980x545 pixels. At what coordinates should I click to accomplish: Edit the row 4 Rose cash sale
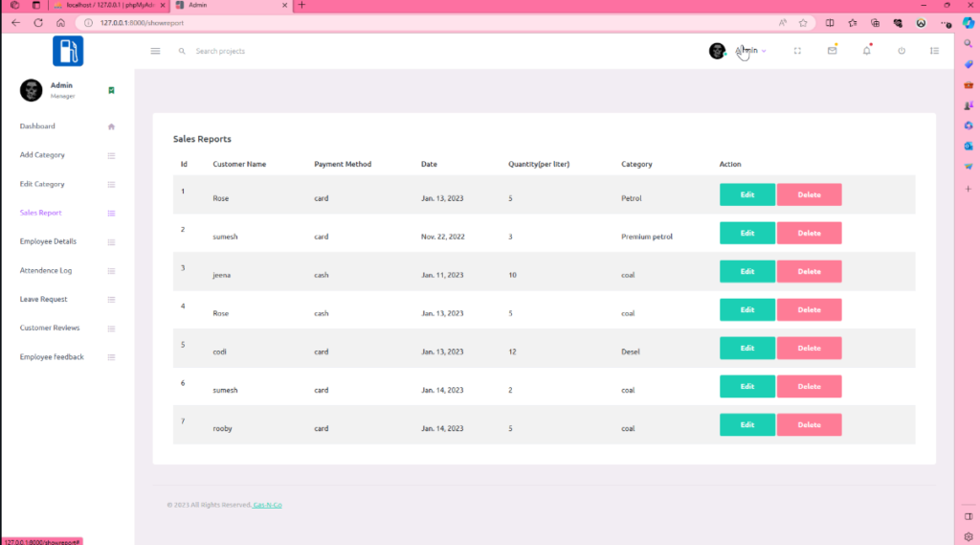(x=746, y=309)
